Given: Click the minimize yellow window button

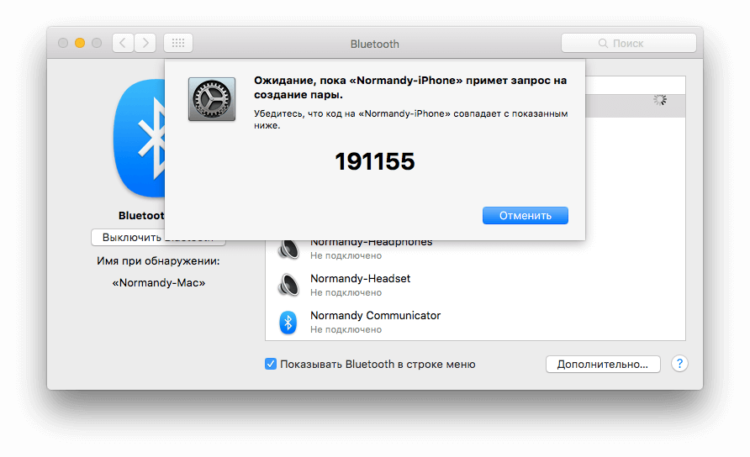Looking at the screenshot, I should coord(80,43).
